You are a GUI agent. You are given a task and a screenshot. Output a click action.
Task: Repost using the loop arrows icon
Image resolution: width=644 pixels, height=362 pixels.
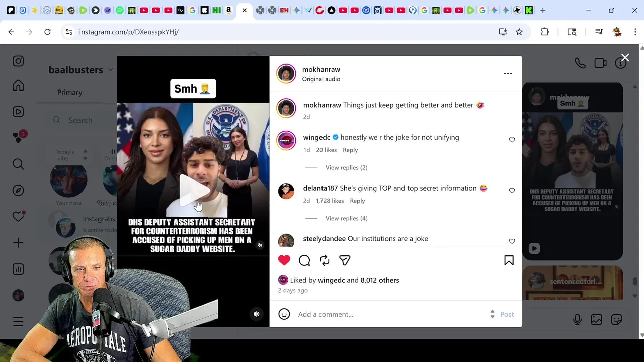click(325, 260)
